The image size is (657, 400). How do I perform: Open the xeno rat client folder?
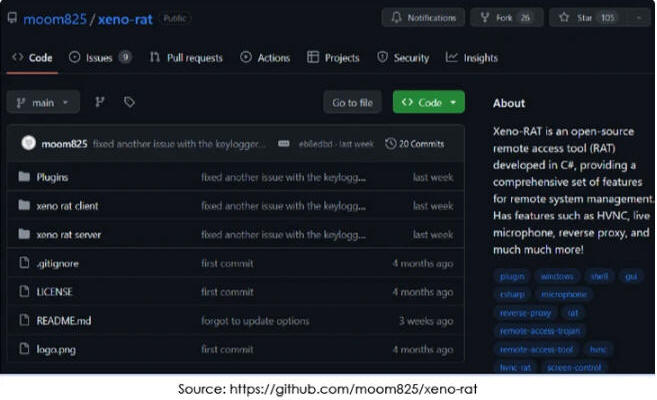(67, 206)
